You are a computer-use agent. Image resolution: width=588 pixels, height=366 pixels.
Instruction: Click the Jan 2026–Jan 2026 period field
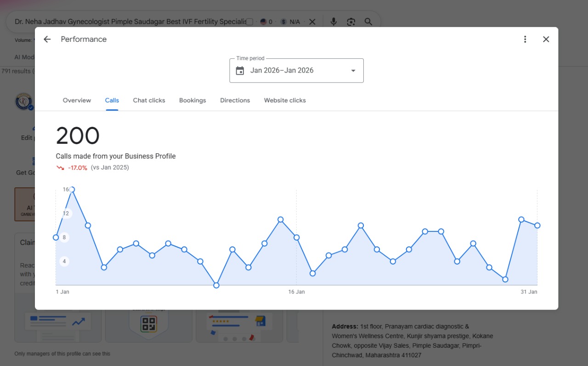tap(296, 71)
